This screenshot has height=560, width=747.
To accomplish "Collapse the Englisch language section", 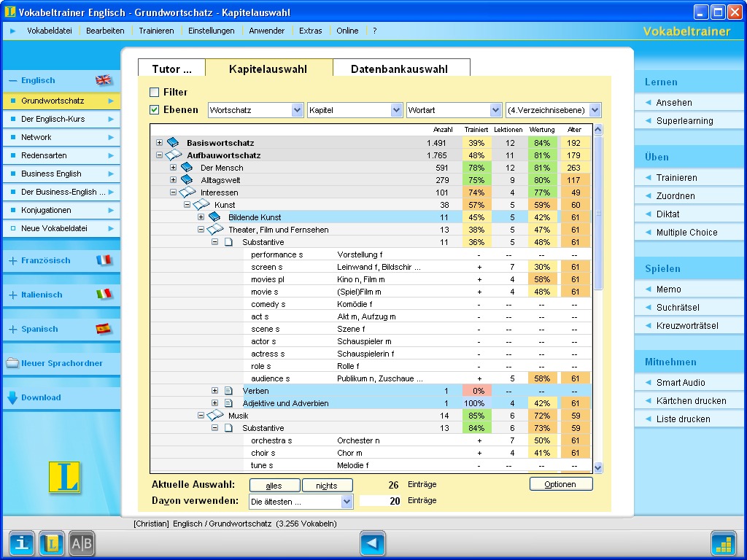I will click(x=13, y=80).
